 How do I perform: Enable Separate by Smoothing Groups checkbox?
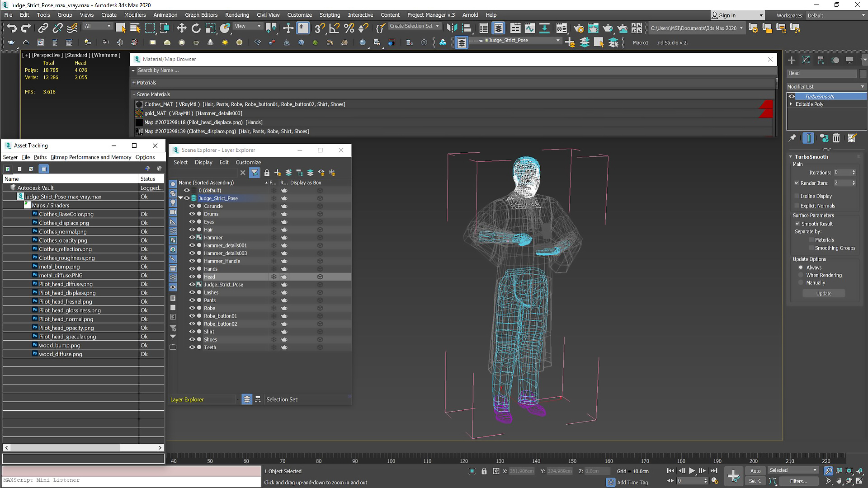click(811, 248)
